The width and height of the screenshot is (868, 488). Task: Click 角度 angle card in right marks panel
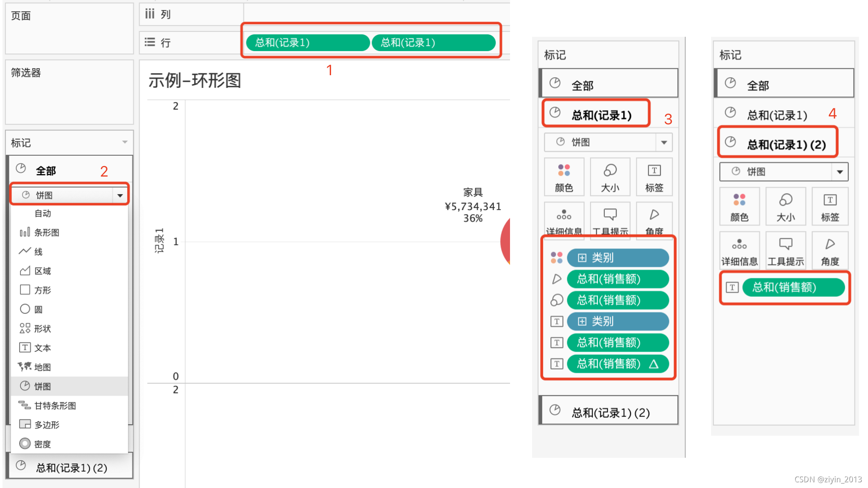click(x=830, y=250)
